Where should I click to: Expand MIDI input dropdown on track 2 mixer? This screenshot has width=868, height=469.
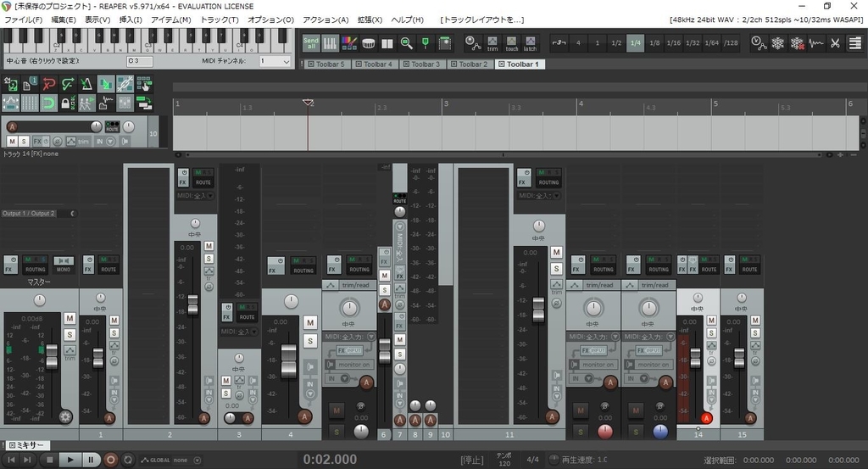(210, 196)
